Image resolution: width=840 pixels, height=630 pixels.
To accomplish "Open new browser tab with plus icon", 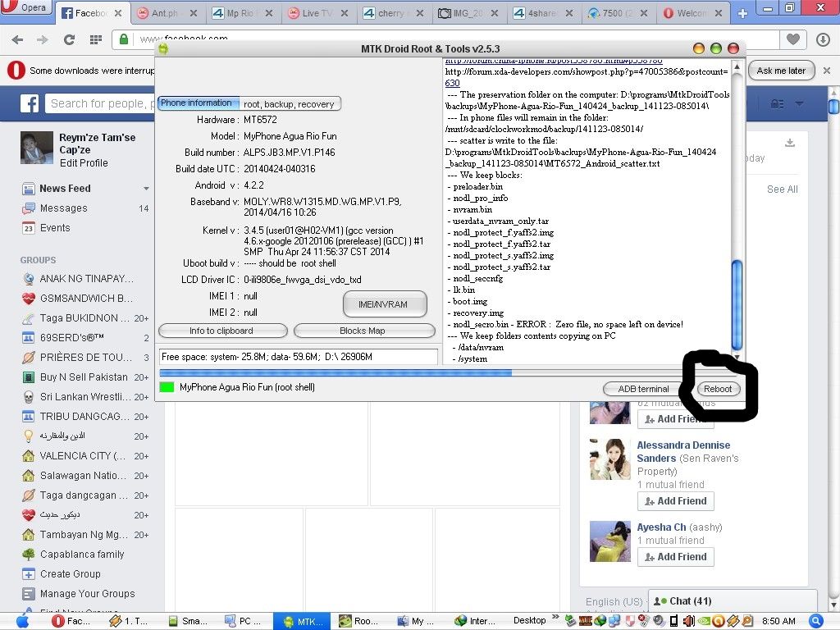I will tap(742, 13).
